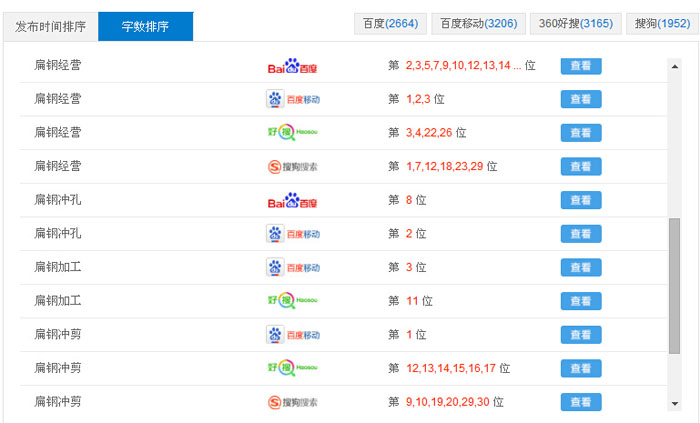Select 扁钢经营 keyword in Baidu row

pos(58,65)
